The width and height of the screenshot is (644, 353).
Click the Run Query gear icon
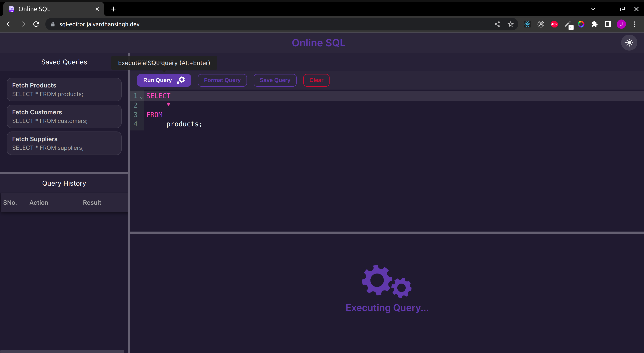(x=181, y=80)
